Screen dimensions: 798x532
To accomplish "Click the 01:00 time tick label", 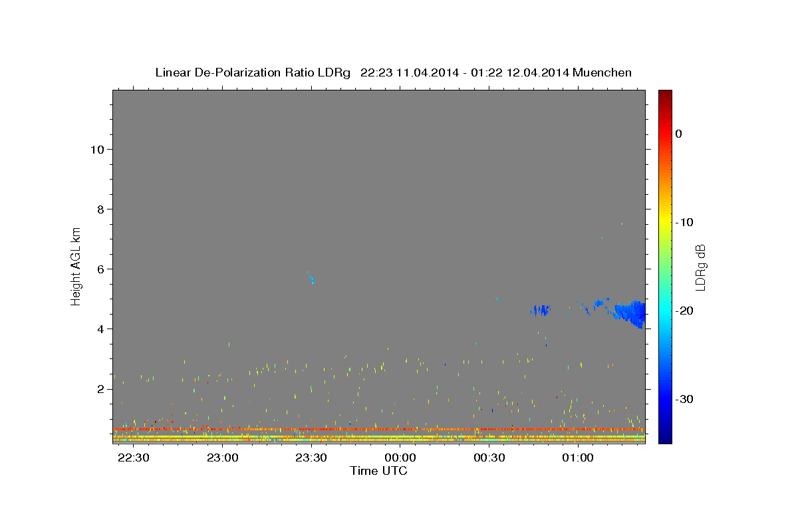I will (x=578, y=458).
